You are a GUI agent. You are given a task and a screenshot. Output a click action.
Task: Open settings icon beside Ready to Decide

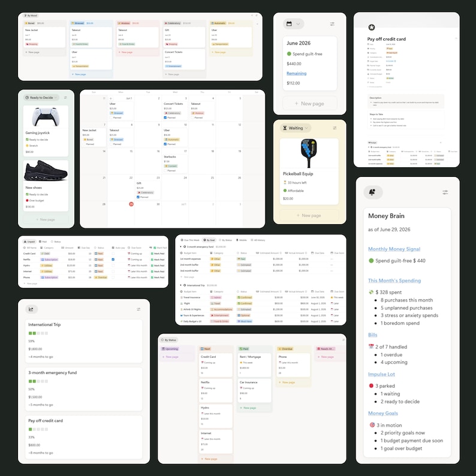click(65, 98)
